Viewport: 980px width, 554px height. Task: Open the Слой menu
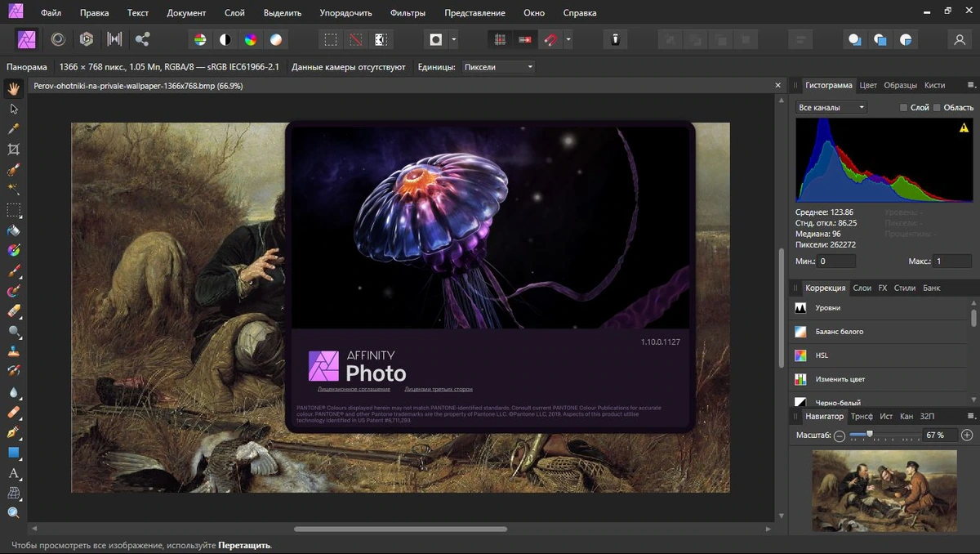click(234, 13)
